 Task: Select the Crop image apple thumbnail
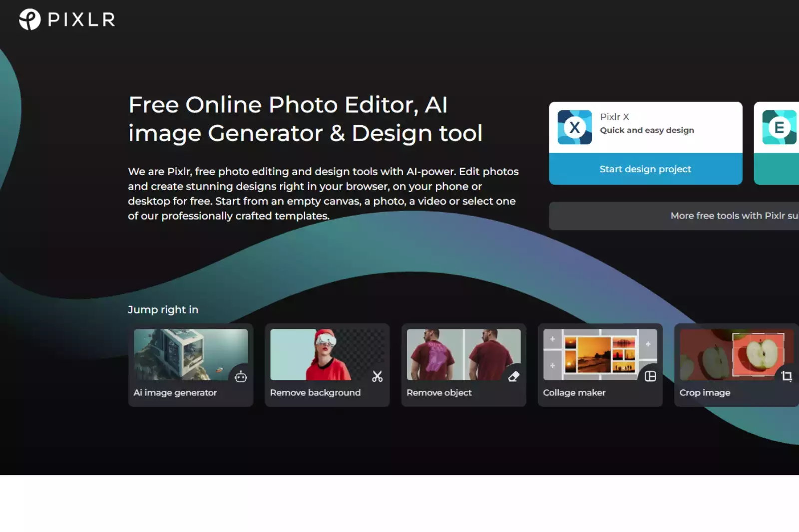[x=737, y=354]
